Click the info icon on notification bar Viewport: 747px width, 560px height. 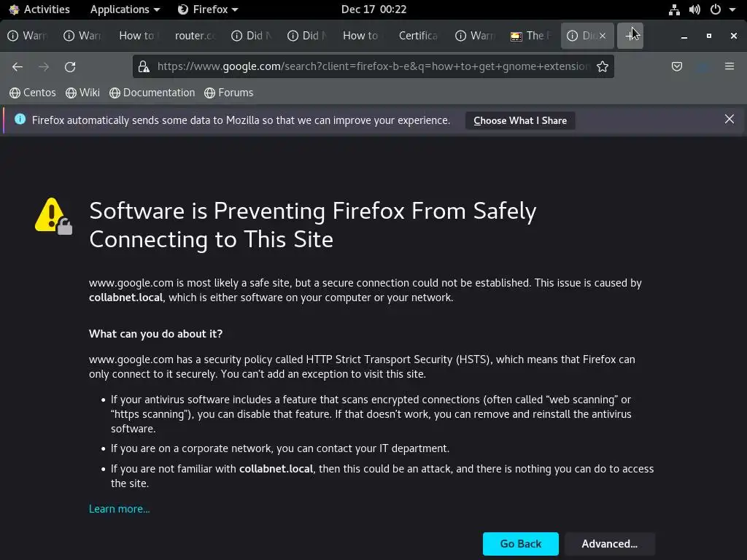(x=20, y=119)
